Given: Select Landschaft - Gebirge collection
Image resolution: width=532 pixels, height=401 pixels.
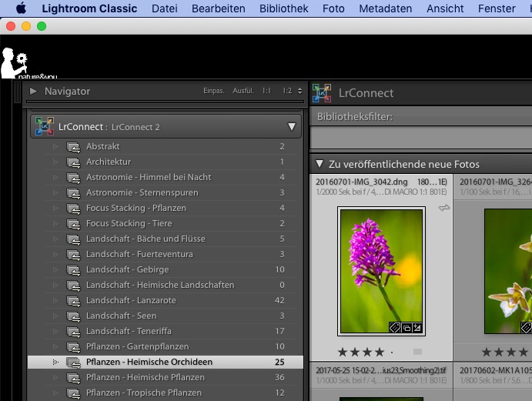Looking at the screenshot, I should 165,269.
